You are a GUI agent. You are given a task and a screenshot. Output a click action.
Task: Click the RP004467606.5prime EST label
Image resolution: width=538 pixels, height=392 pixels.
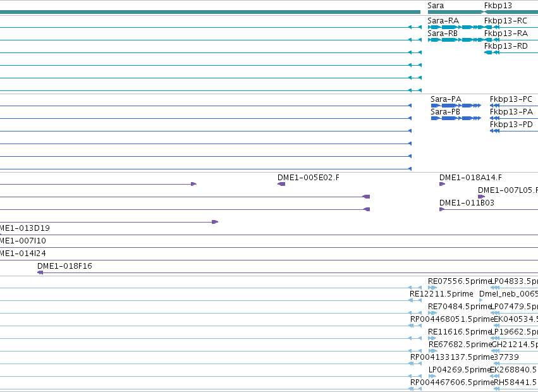[452, 383]
